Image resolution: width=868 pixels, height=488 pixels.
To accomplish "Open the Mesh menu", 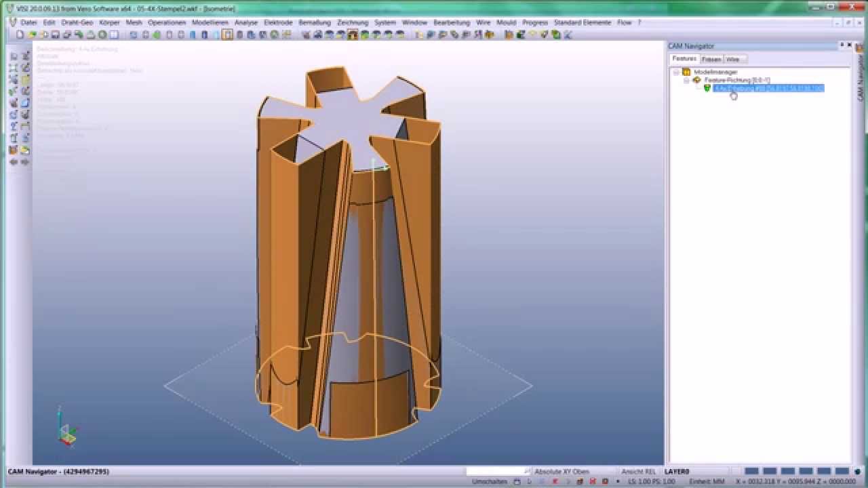I will point(134,22).
